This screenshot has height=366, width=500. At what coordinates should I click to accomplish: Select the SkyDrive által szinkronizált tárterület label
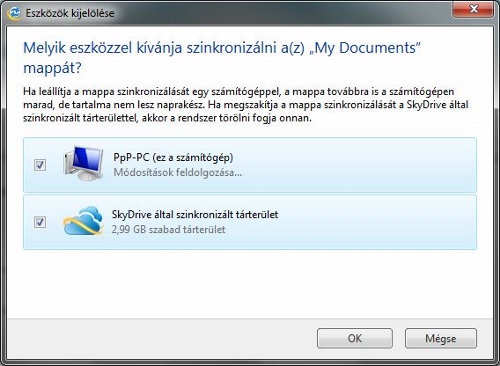tap(195, 214)
